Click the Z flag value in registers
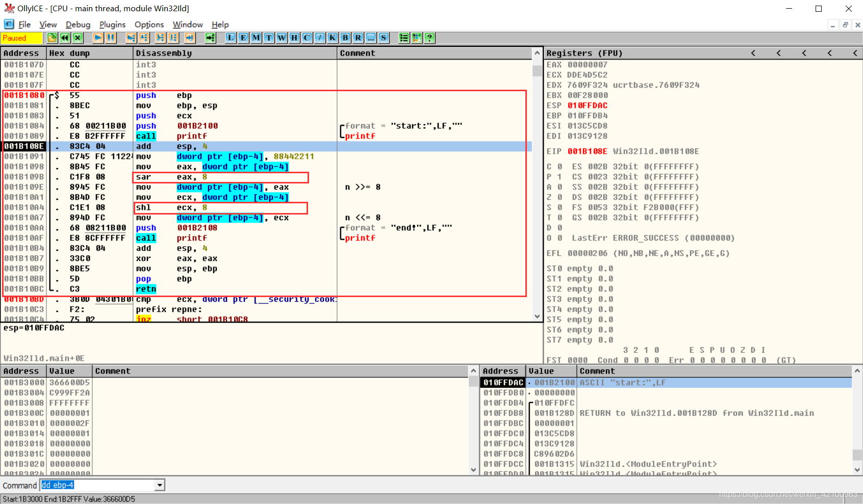863x504 pixels. click(560, 197)
